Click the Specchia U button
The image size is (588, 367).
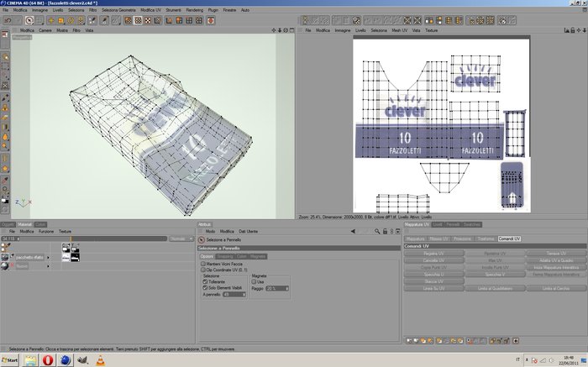click(434, 275)
